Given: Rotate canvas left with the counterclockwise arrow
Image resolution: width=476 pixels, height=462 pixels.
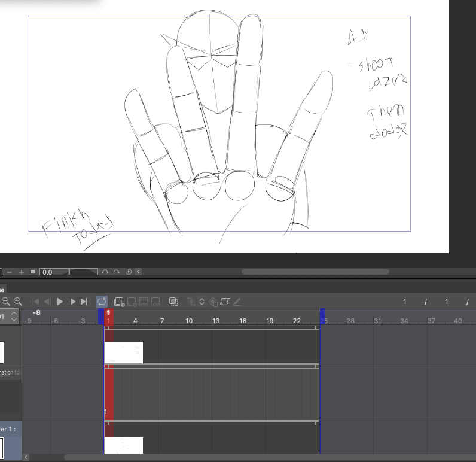Looking at the screenshot, I should tap(105, 272).
